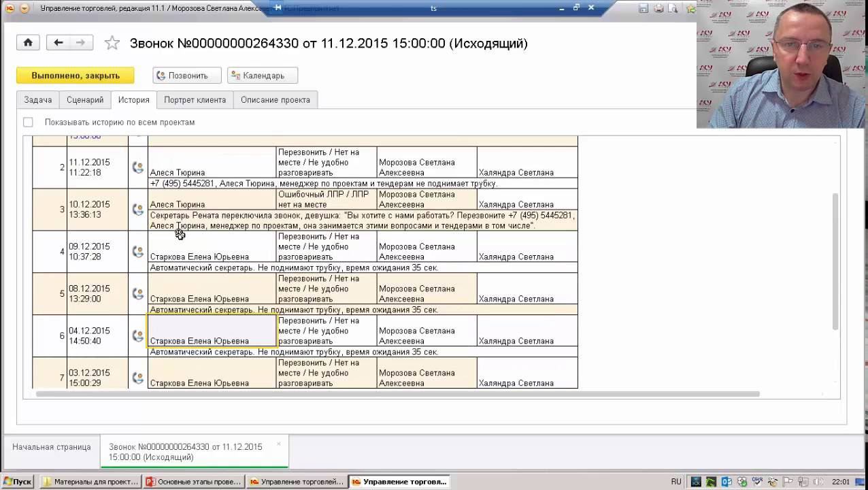Click the RU language indicator
The image size is (868, 490).
pyautogui.click(x=676, y=482)
